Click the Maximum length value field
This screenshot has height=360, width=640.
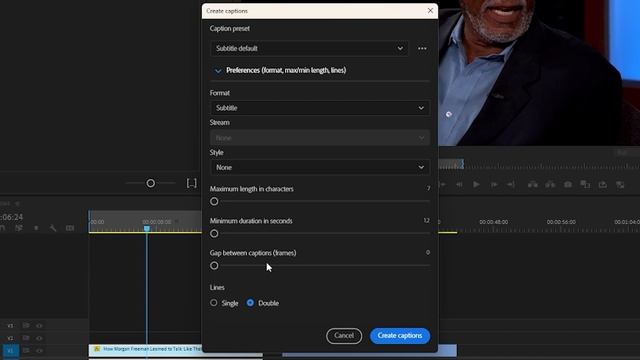point(428,189)
